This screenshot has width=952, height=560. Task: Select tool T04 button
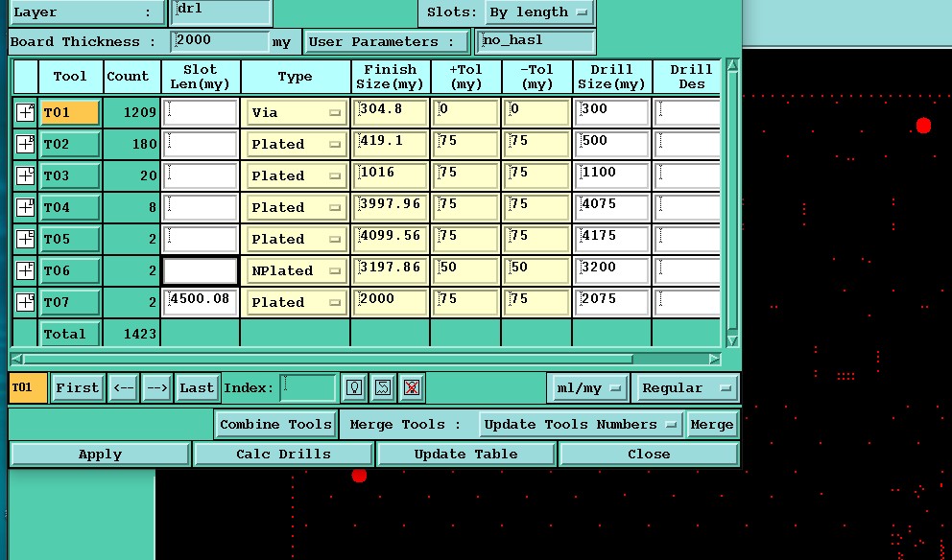coord(70,207)
